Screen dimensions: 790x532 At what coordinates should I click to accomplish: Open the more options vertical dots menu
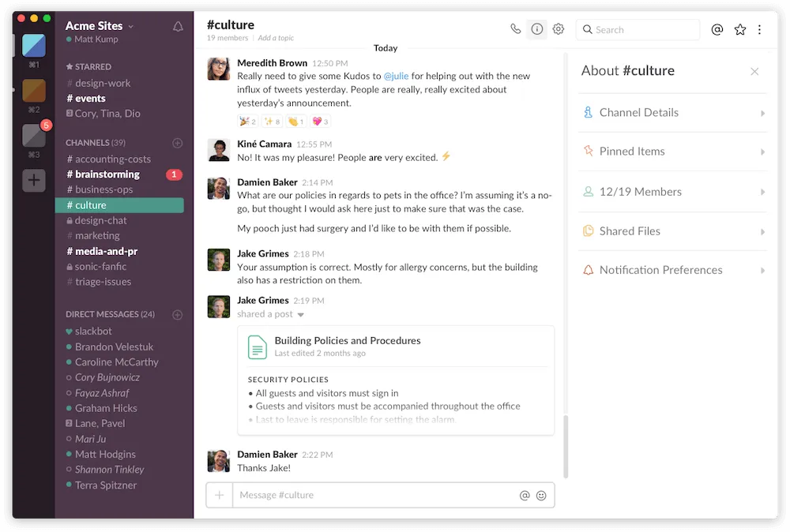(x=759, y=30)
